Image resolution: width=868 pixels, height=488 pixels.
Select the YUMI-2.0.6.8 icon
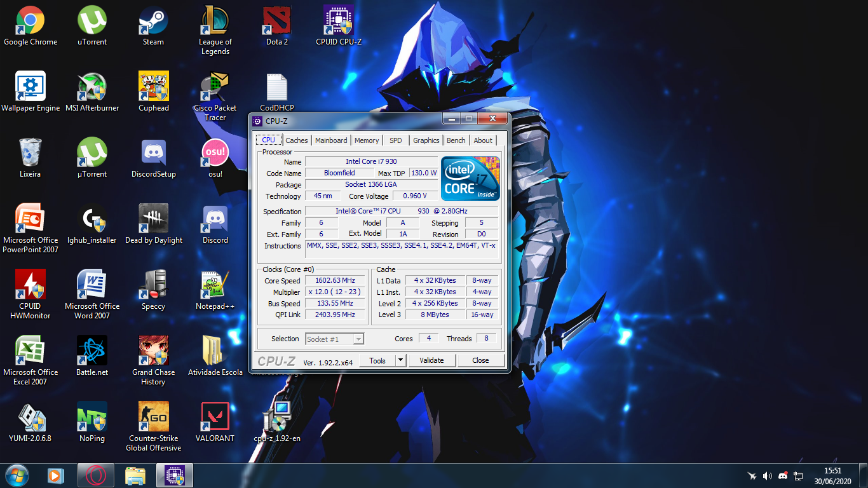coord(31,423)
